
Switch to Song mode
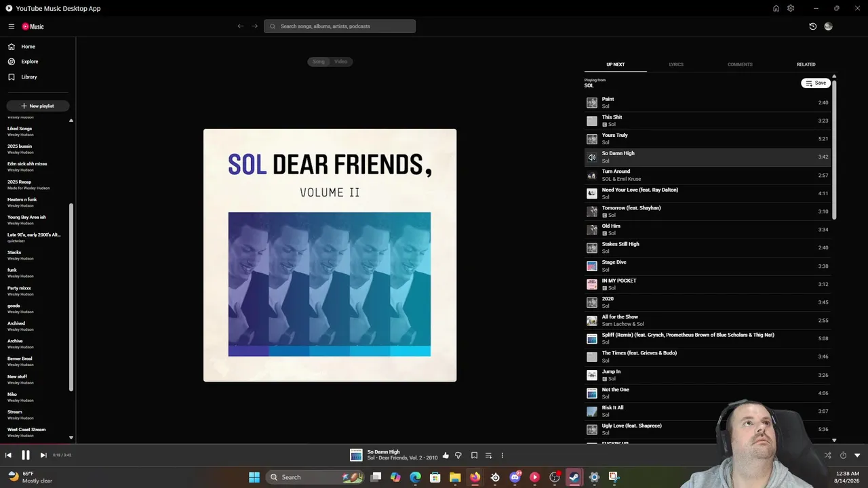(x=319, y=62)
